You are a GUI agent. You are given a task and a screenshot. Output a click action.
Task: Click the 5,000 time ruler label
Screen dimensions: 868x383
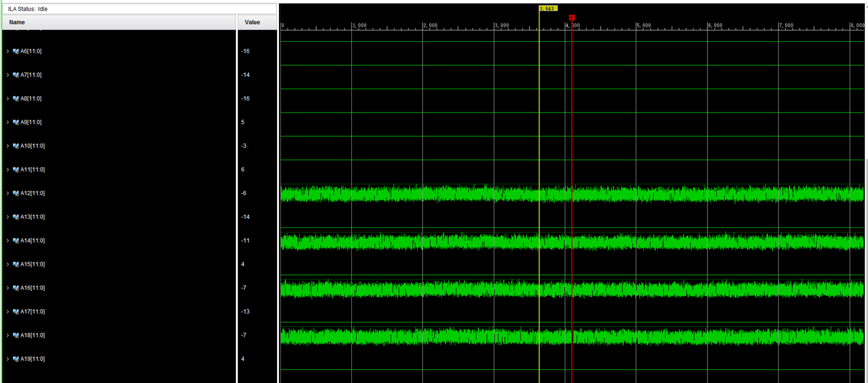644,26
